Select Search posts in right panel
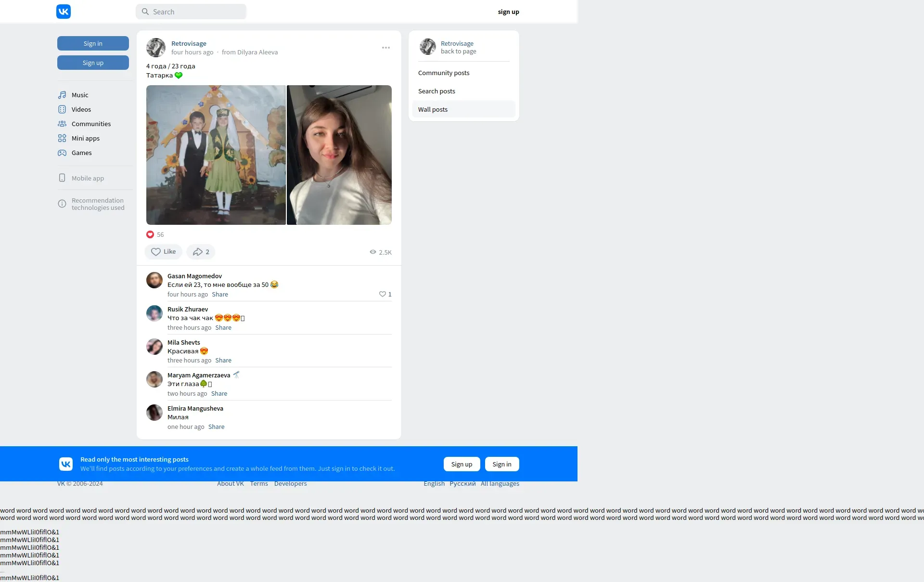 click(x=436, y=91)
